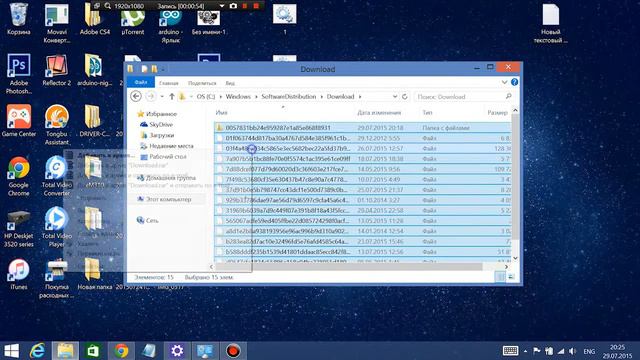The width and height of the screenshot is (640, 360).
Task: Click the SoftwareDistribution breadcrumb
Action: pos(289,97)
